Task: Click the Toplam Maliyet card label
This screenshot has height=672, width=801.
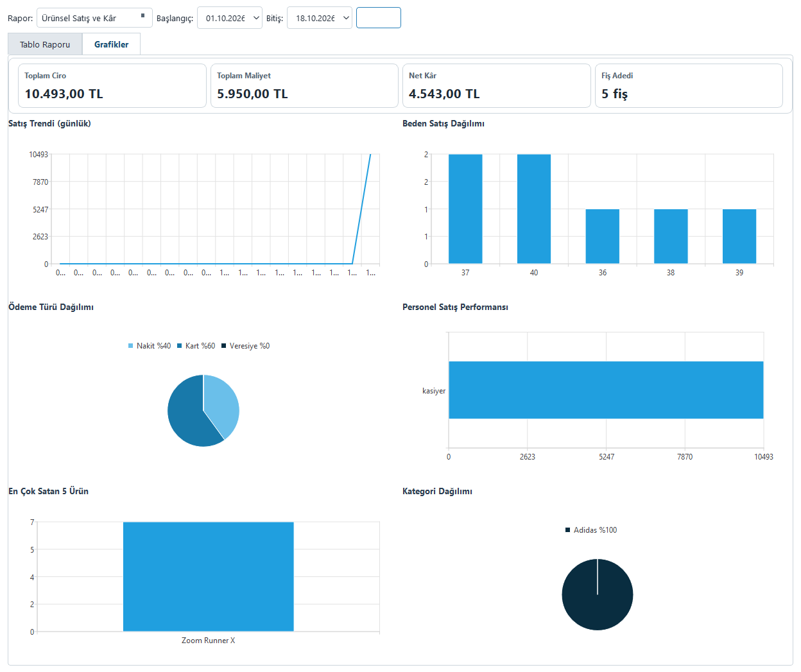Action: point(244,76)
